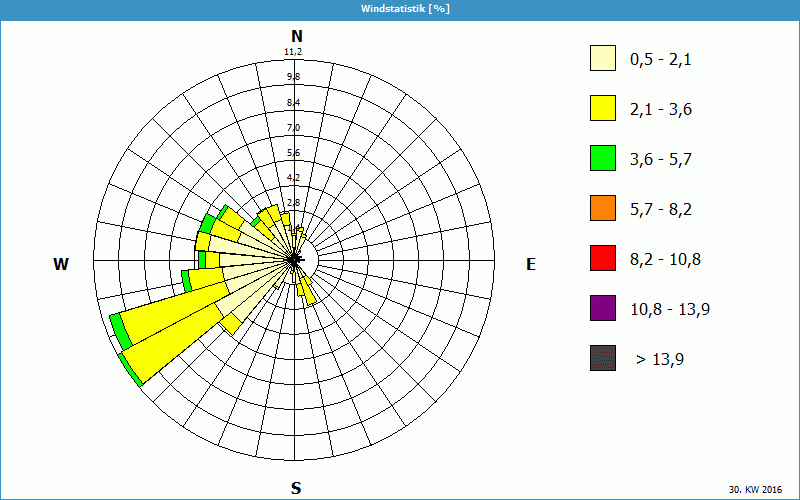Click the pale yellow 0,5 - 2,1 swatch
Viewport: 800px width, 500px height.
[603, 58]
